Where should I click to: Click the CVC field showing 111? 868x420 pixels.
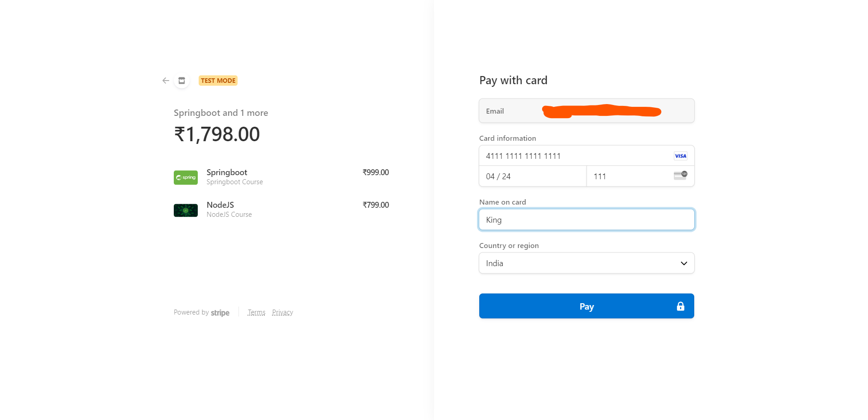(x=629, y=177)
